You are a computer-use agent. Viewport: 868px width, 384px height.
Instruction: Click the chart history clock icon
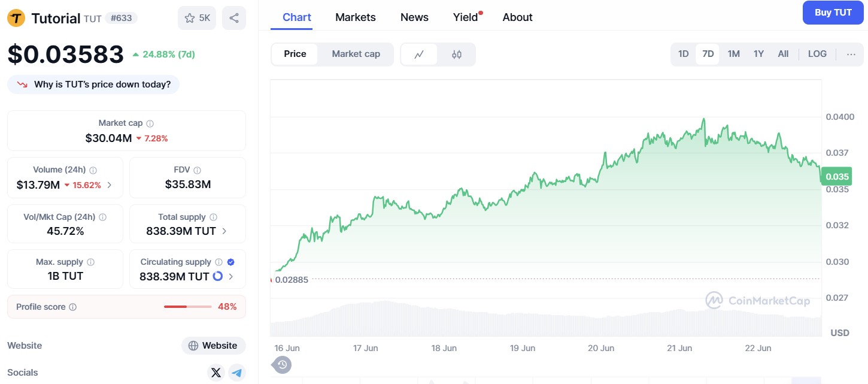coord(283,364)
